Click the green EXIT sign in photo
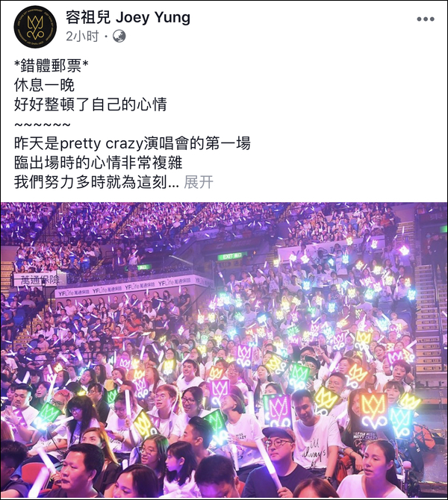The height and width of the screenshot is (500, 448). pyautogui.click(x=232, y=256)
